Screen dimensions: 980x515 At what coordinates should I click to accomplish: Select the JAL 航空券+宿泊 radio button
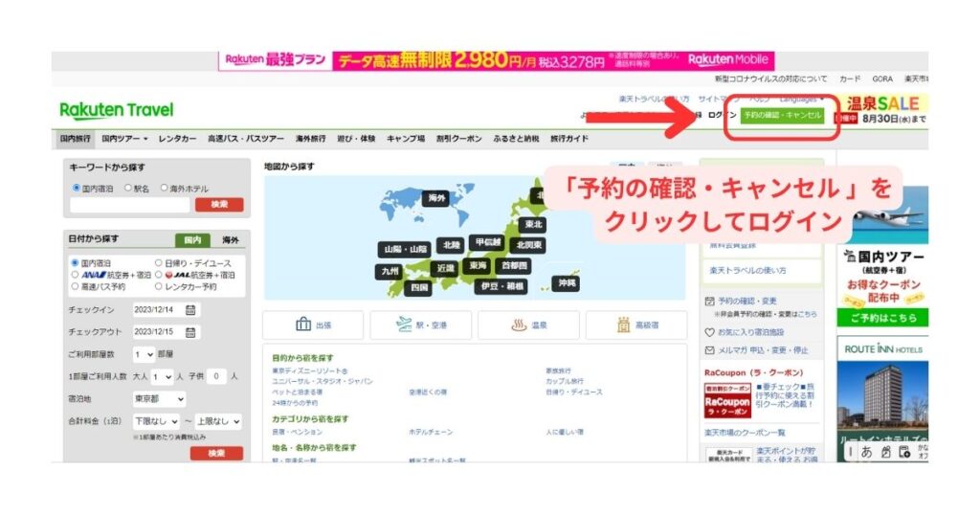click(159, 275)
